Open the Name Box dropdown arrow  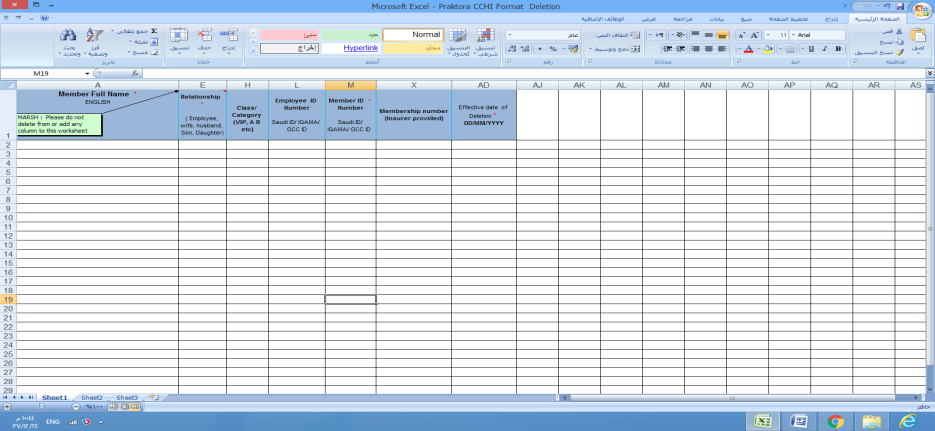pos(87,73)
